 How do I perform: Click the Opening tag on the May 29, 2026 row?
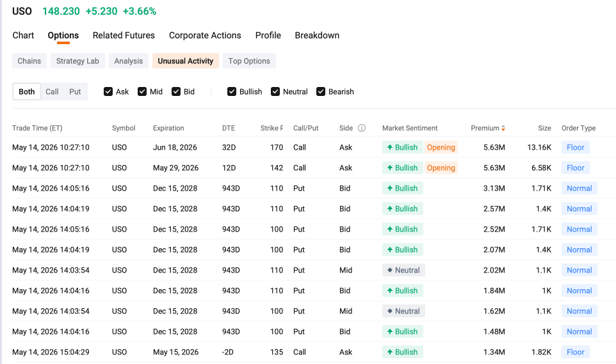(441, 168)
